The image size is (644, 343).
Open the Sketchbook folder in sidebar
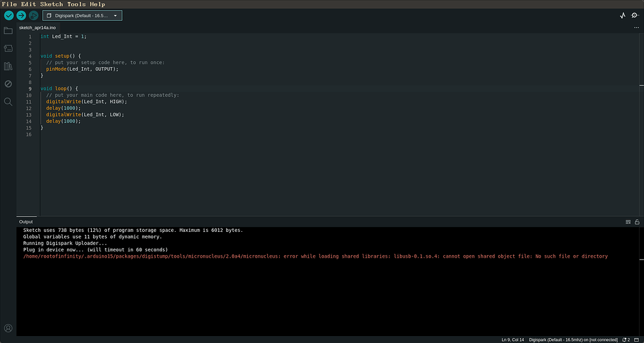(x=8, y=31)
